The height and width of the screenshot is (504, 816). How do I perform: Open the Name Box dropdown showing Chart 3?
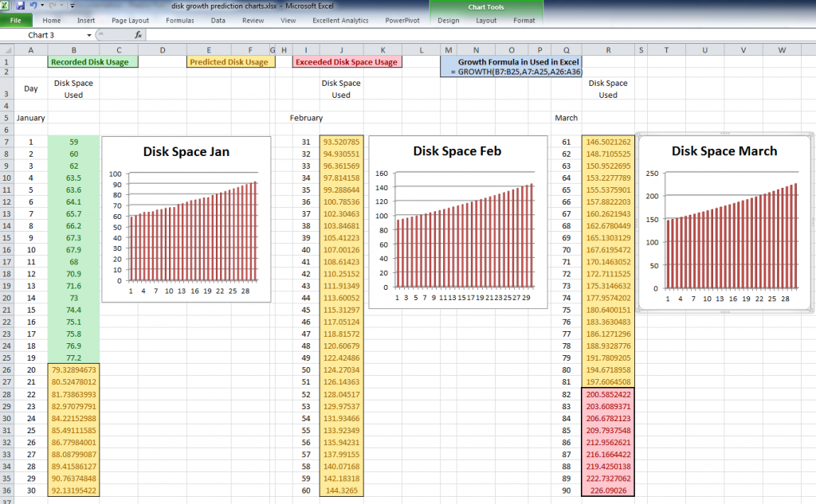click(89, 35)
